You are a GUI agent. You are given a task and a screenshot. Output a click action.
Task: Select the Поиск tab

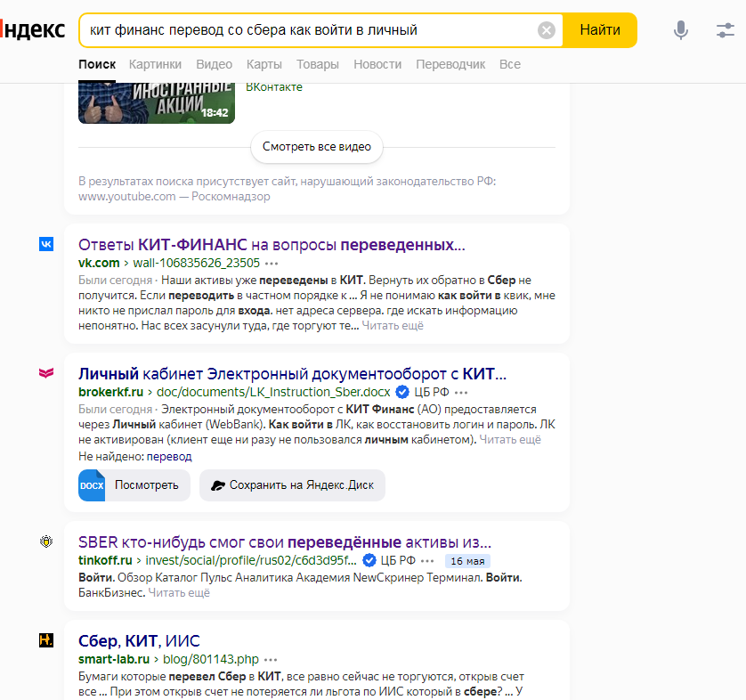[x=97, y=64]
